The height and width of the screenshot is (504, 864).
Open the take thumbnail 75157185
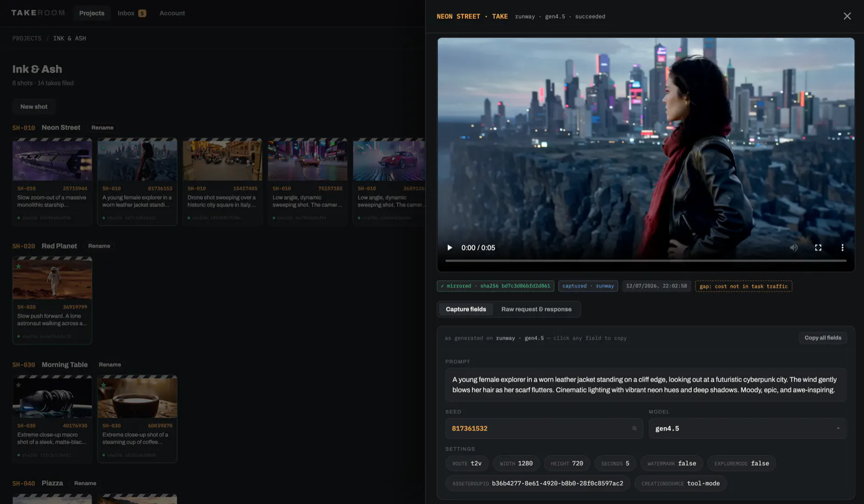click(308, 160)
